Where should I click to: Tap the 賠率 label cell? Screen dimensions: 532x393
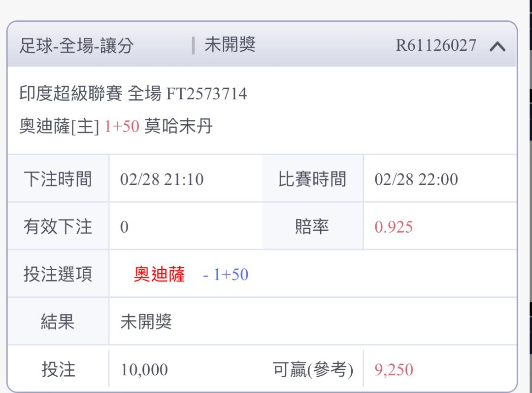point(312,226)
